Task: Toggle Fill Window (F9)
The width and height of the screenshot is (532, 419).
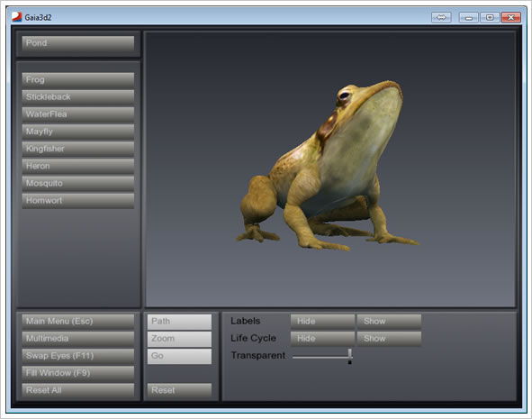Action: 78,374
